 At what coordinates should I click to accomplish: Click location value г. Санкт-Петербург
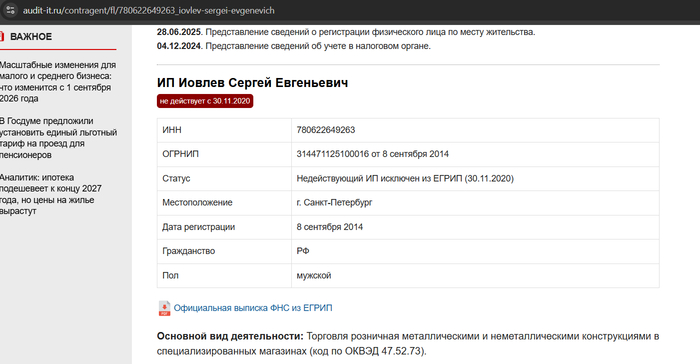(334, 203)
